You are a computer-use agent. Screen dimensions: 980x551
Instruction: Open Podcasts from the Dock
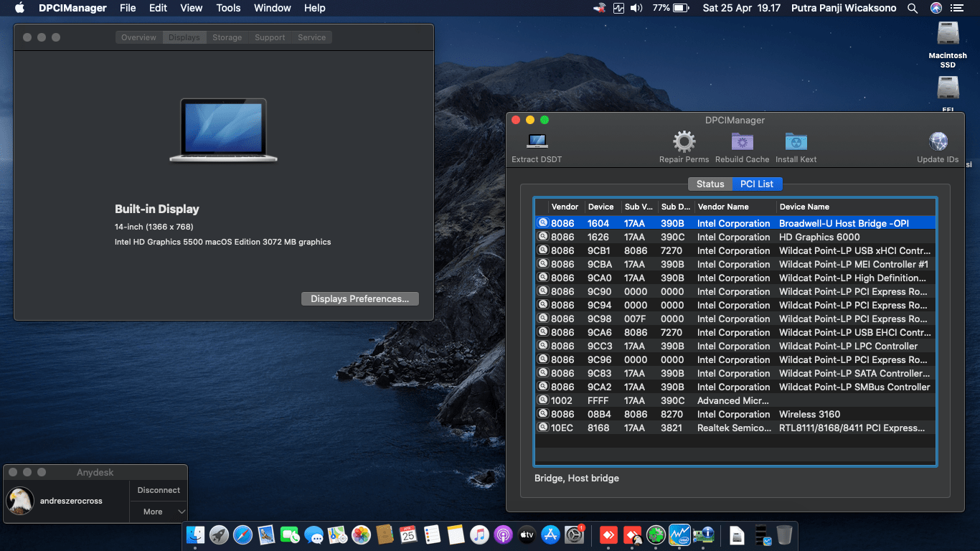(x=503, y=534)
